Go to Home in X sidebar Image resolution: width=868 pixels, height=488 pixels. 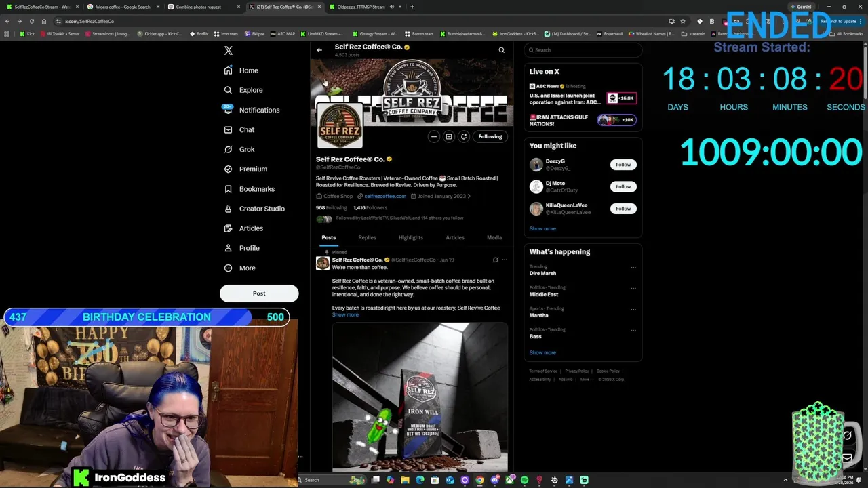click(241, 70)
